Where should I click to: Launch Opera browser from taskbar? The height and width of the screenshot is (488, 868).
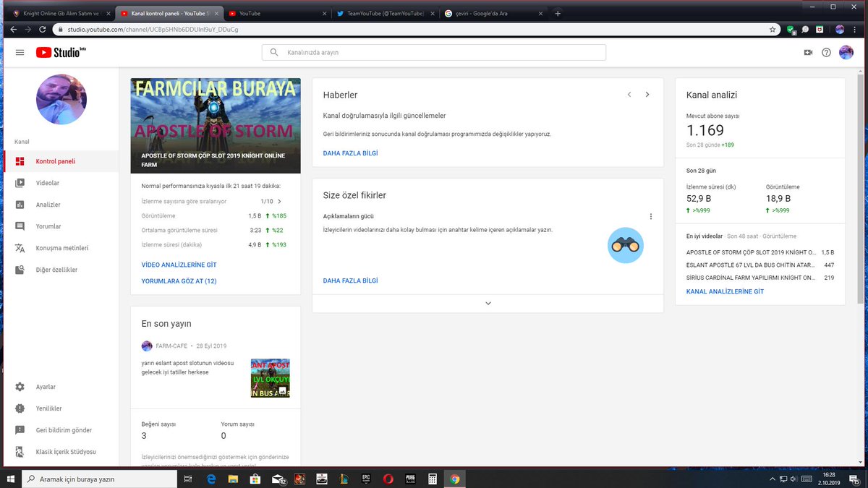(x=388, y=479)
